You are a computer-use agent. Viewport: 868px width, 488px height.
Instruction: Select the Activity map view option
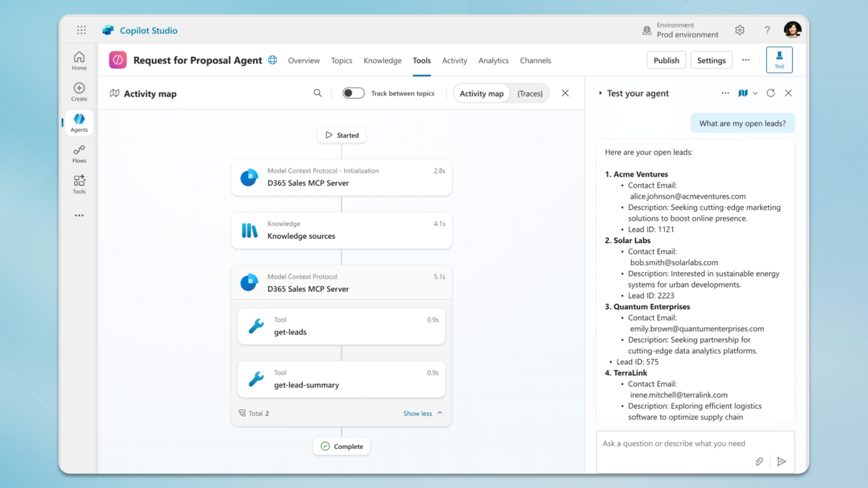click(x=481, y=94)
